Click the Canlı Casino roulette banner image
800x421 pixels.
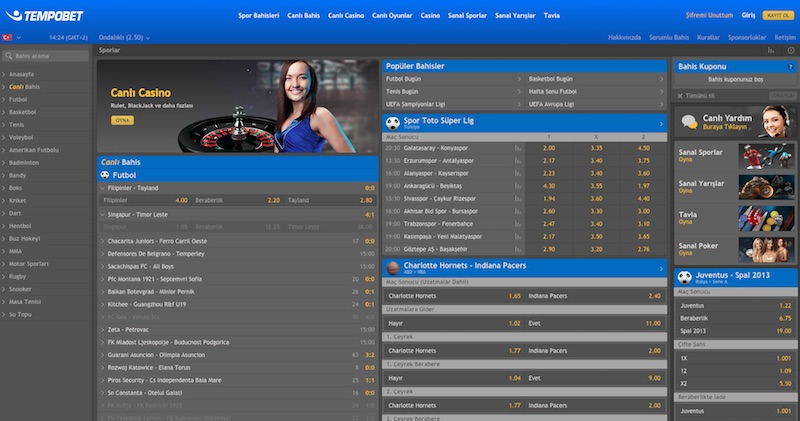(238, 106)
